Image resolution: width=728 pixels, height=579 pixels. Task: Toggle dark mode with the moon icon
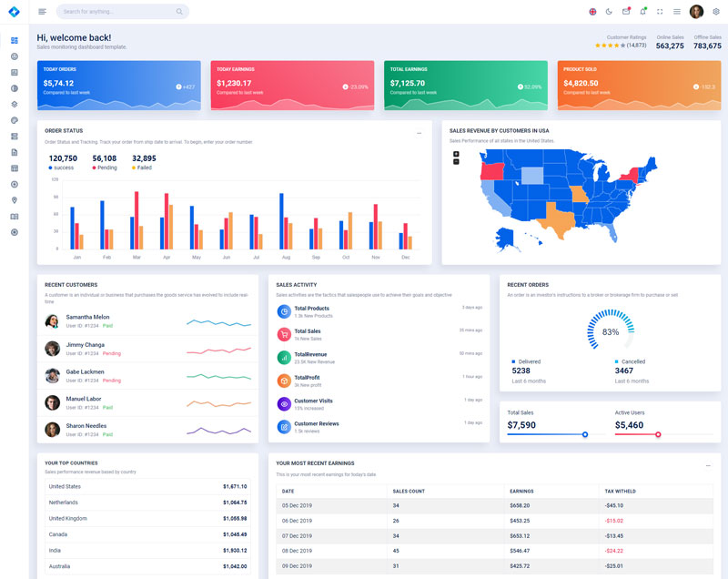(609, 12)
